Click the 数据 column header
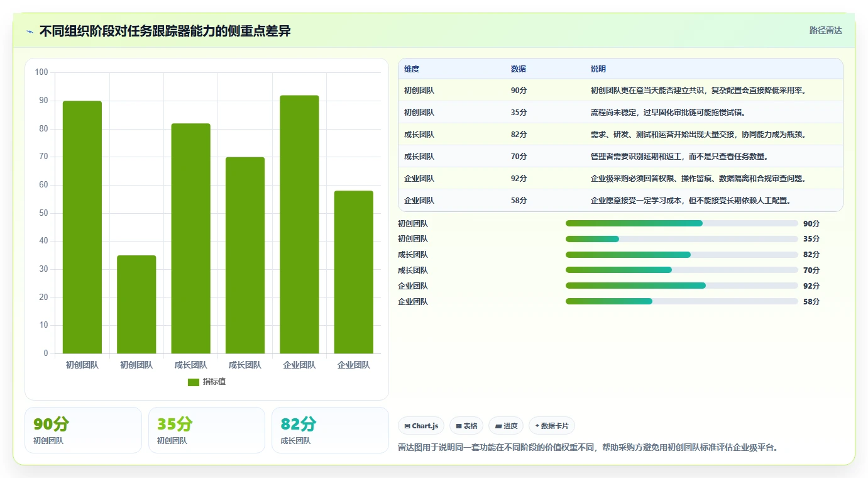The height and width of the screenshot is (478, 868). [x=519, y=69]
